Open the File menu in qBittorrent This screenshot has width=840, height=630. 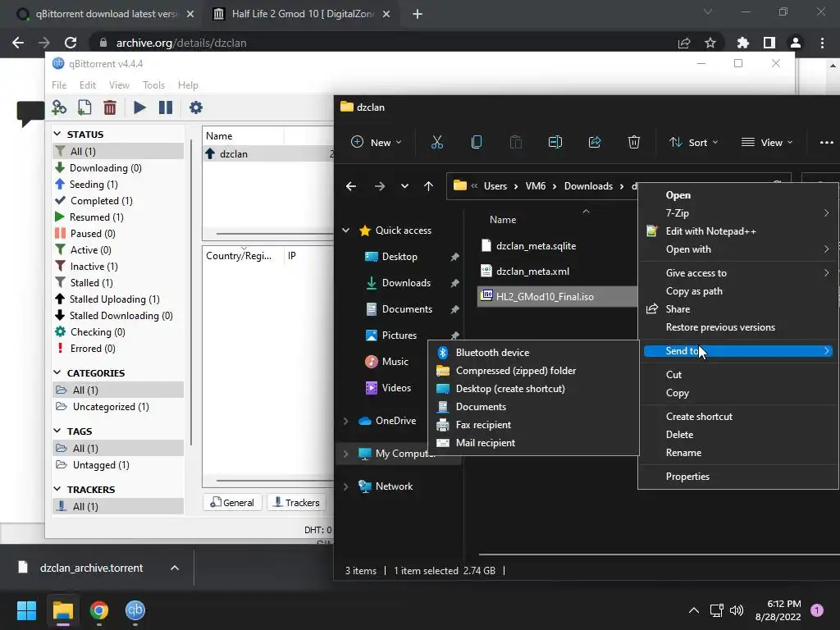pyautogui.click(x=59, y=85)
